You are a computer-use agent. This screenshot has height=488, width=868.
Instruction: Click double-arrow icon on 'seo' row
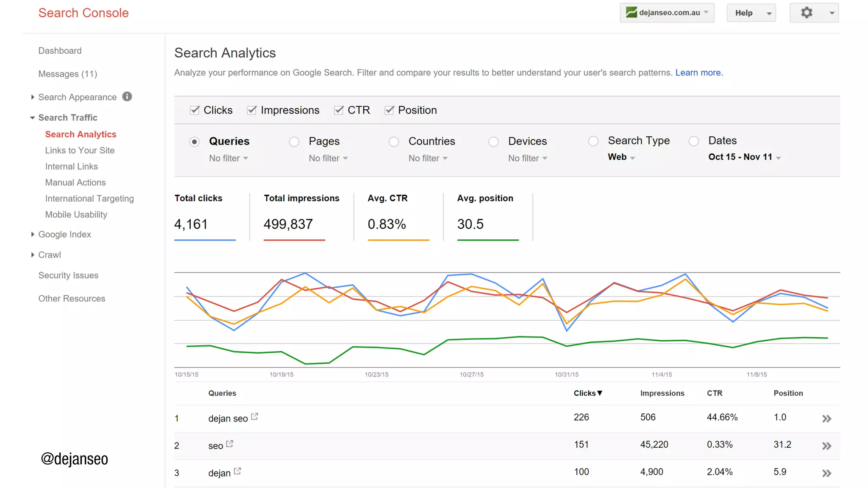click(826, 446)
